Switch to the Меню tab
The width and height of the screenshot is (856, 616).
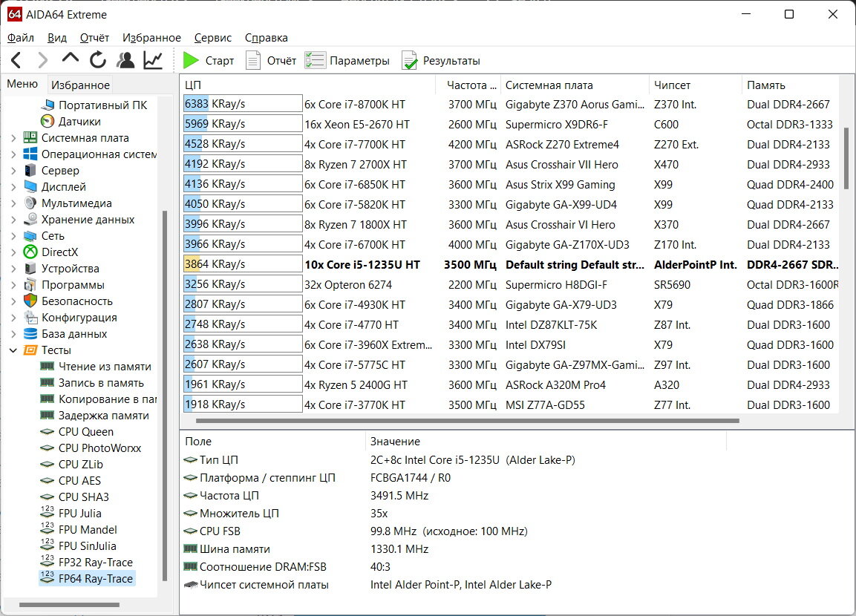[22, 84]
